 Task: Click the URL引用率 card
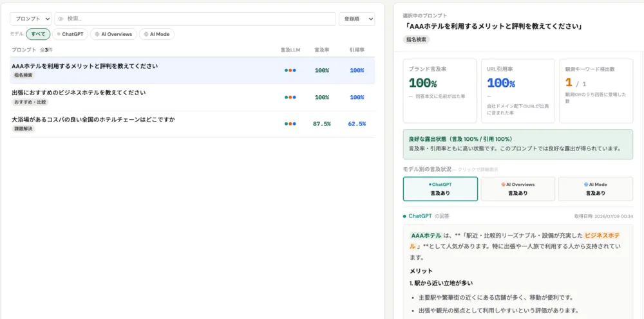pyautogui.click(x=518, y=91)
